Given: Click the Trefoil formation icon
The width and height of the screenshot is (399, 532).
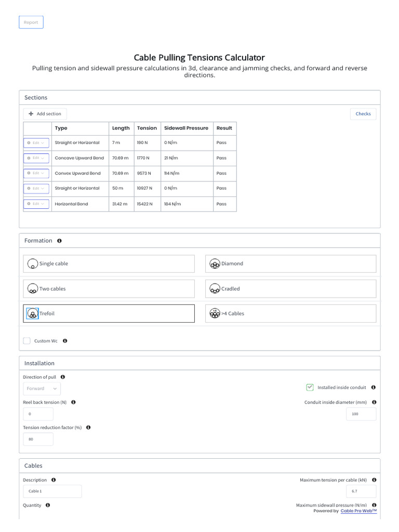Looking at the screenshot, I should 32,314.
